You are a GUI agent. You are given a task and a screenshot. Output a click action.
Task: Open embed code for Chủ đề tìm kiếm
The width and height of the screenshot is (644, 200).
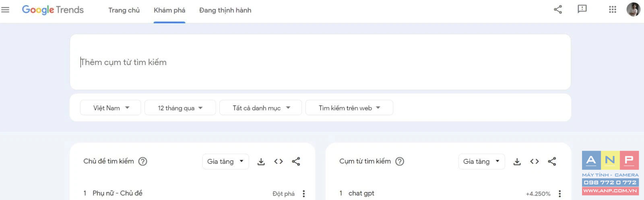click(279, 161)
